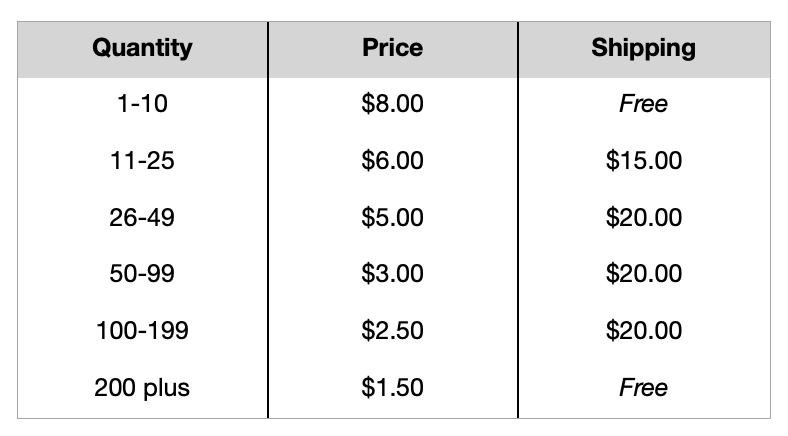Select $20.00 shipping in 100-199 row

(x=643, y=330)
